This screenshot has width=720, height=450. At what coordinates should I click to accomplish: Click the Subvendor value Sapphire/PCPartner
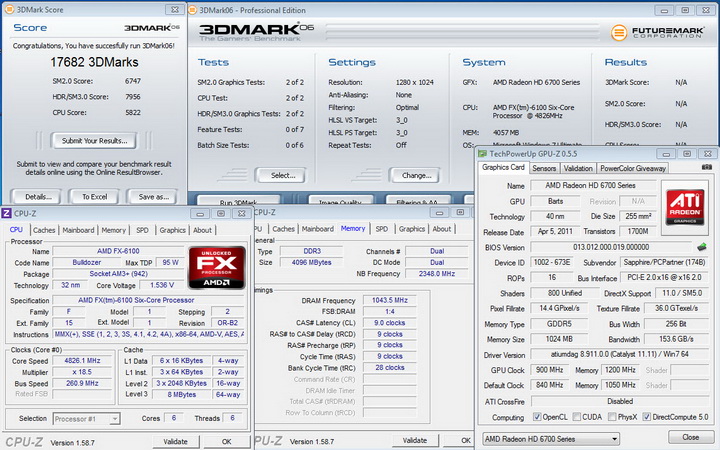(664, 263)
